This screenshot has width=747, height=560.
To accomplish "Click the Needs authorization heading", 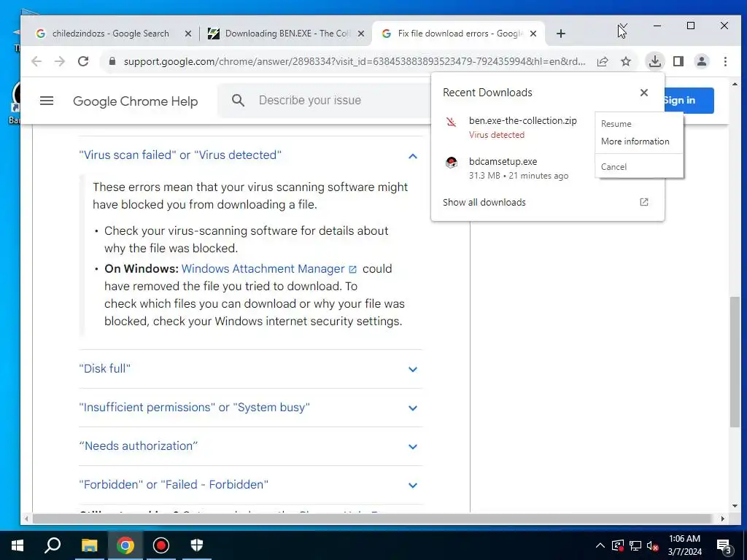I will pos(138,446).
